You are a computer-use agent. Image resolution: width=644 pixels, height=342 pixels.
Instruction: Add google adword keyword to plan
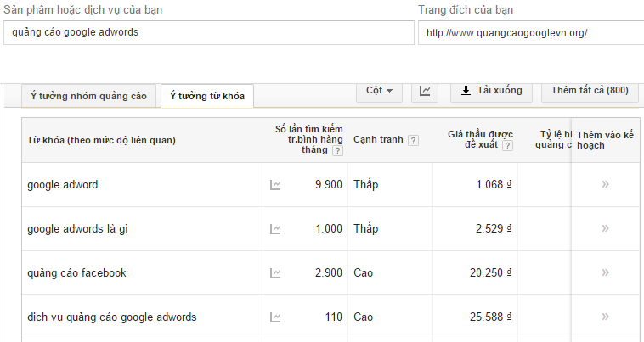pos(605,184)
